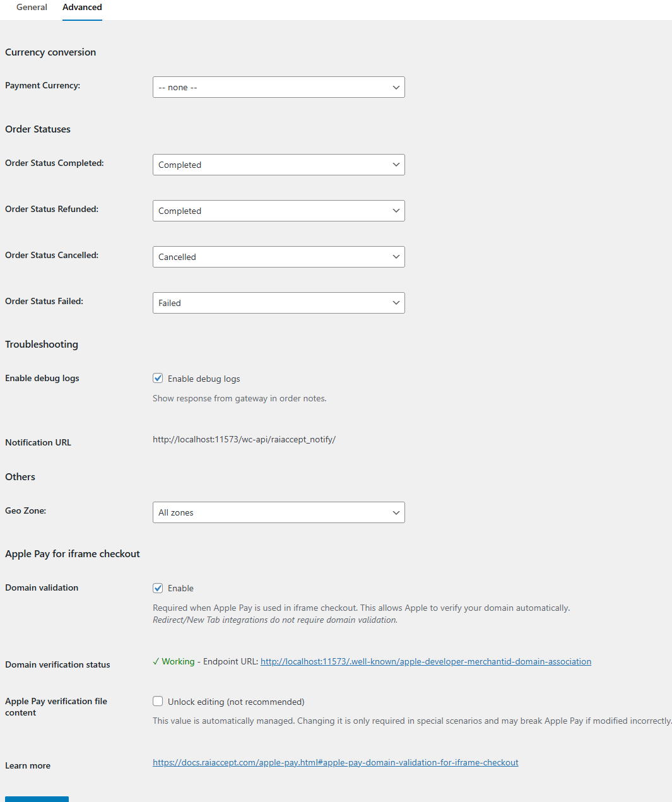Viewport: 672px width, 802px height.
Task: Open the Payment Currency dropdown
Action: [278, 87]
